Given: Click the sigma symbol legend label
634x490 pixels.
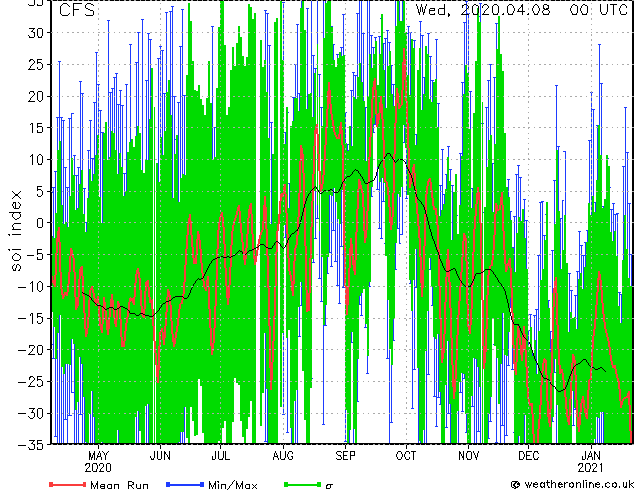Looking at the screenshot, I should click(x=329, y=486).
